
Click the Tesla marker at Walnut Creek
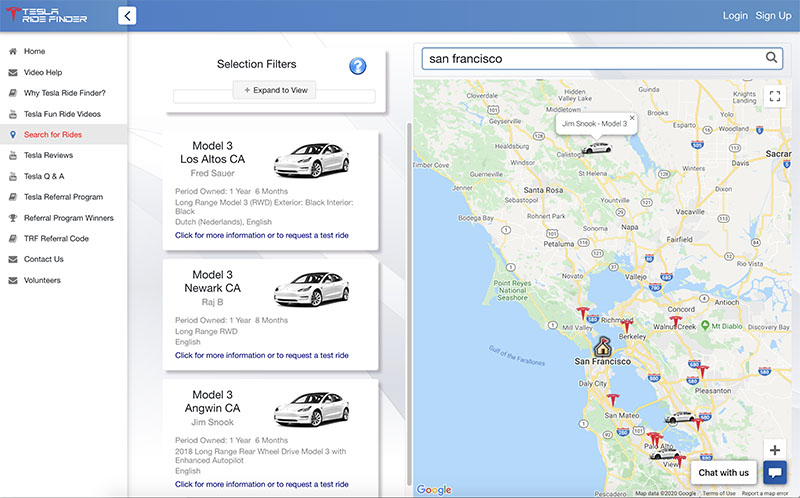click(676, 322)
